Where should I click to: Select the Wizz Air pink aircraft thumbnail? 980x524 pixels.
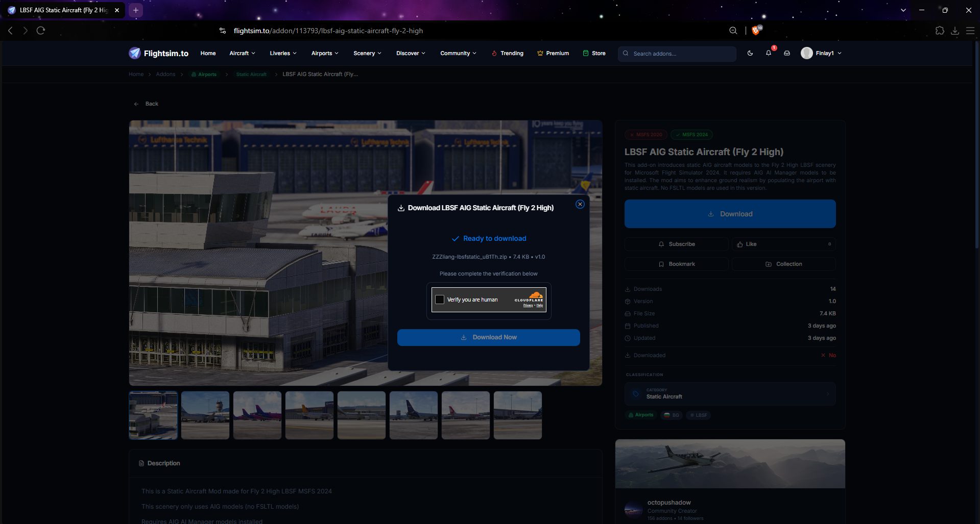[257, 415]
